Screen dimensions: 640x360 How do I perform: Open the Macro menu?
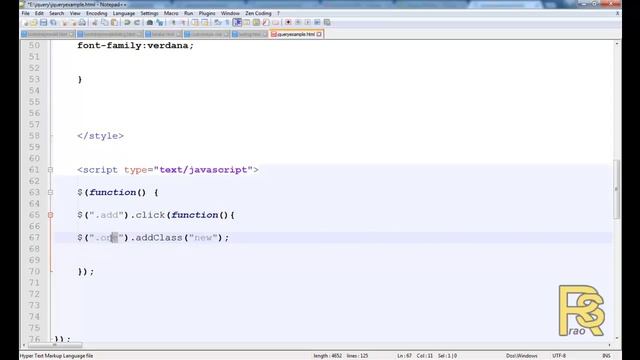coord(171,13)
